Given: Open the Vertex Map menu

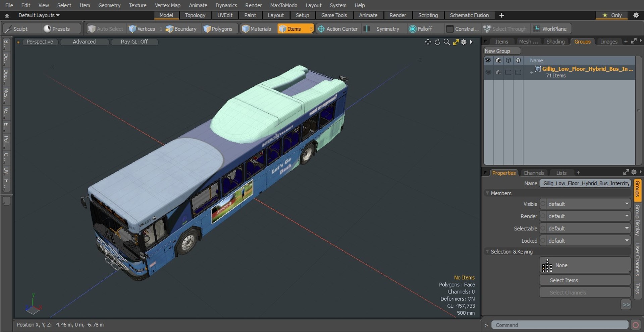Looking at the screenshot, I should coord(167,5).
